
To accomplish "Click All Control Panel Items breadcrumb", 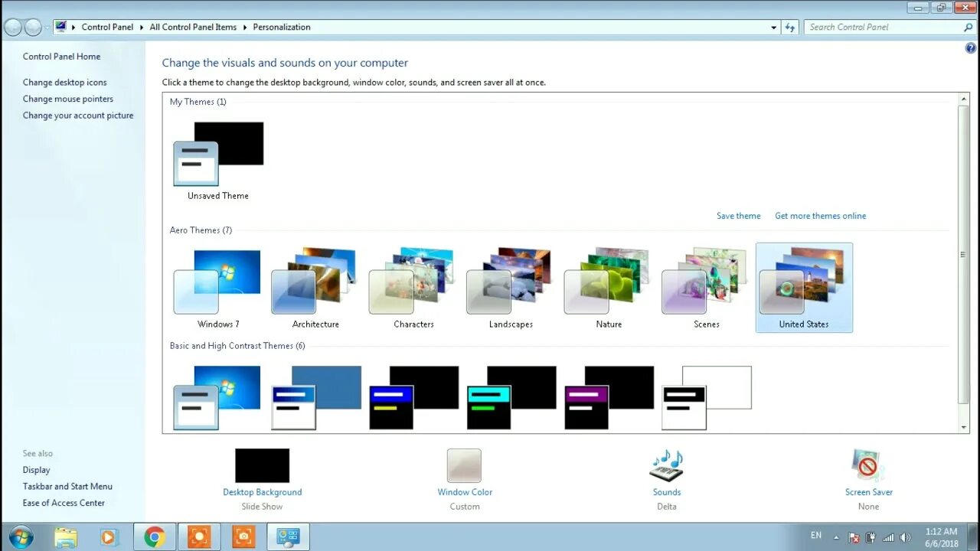I will pyautogui.click(x=193, y=27).
